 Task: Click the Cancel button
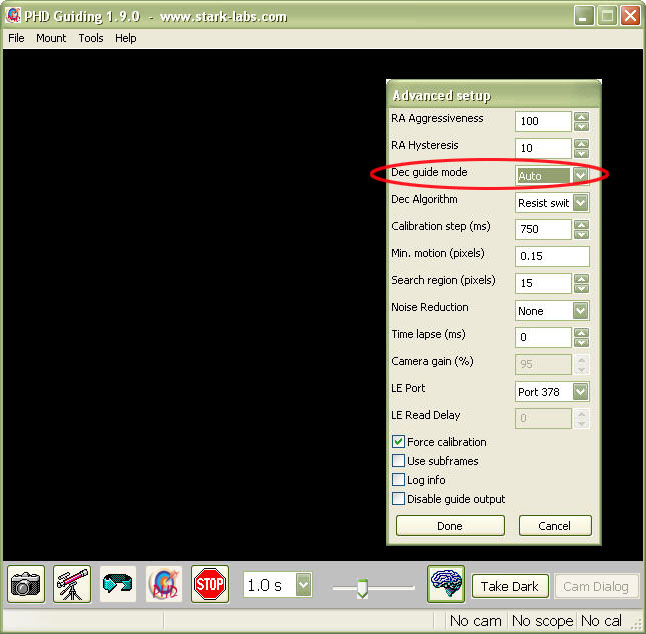[555, 526]
